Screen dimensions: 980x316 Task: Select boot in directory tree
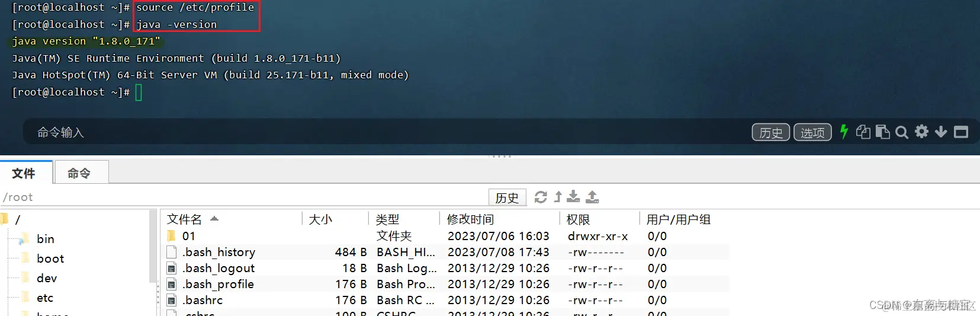tap(50, 258)
